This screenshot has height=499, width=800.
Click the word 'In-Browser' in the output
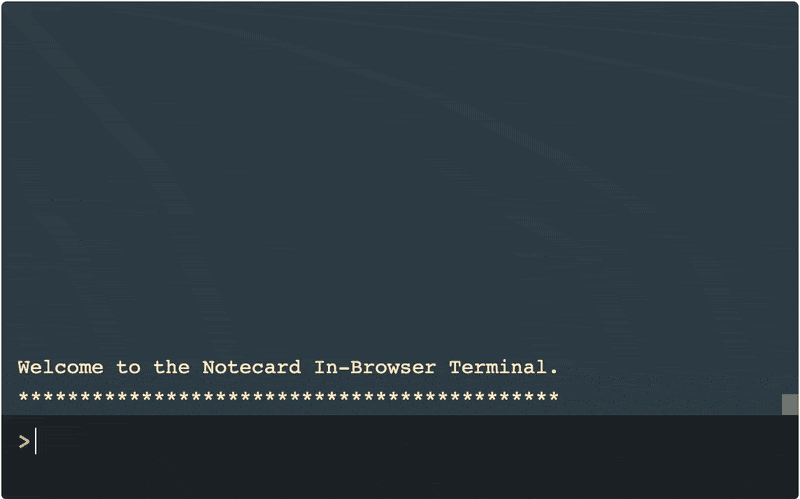[375, 367]
